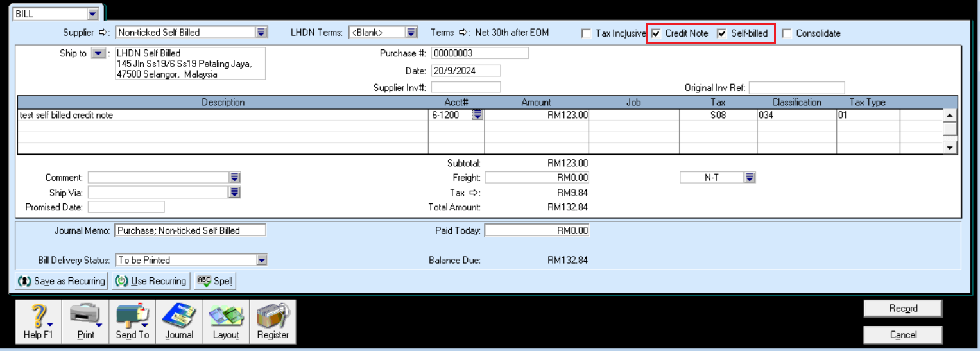Untick the Credit Note checkbox

tap(656, 33)
